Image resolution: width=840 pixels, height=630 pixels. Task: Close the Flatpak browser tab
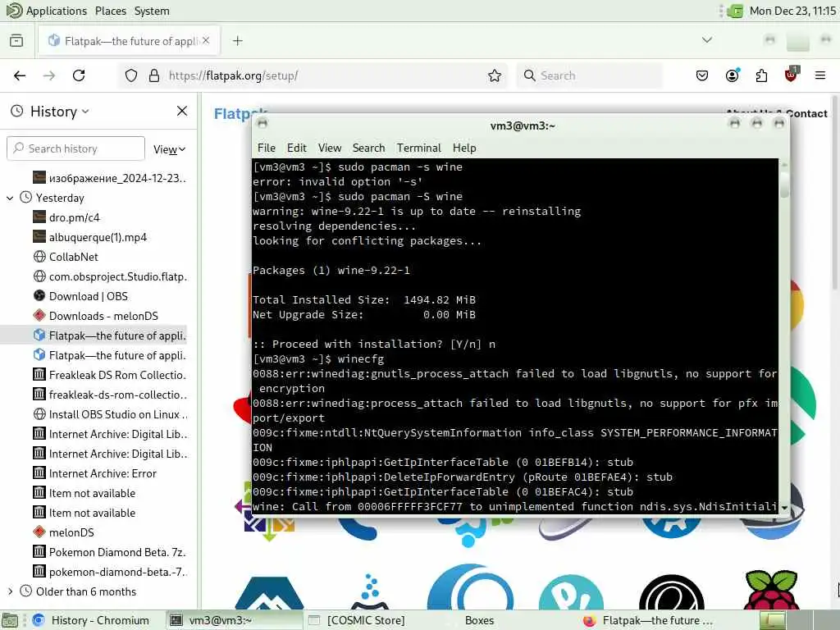coord(206,40)
